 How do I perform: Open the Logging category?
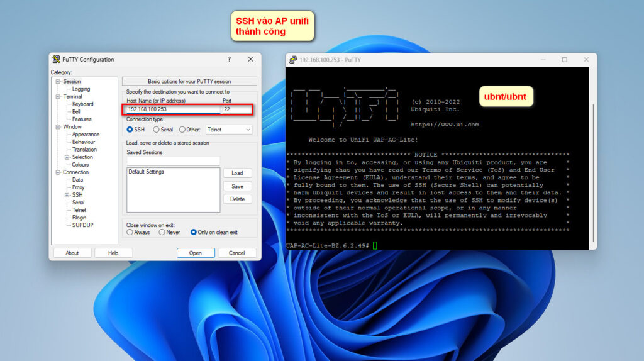pos(80,89)
